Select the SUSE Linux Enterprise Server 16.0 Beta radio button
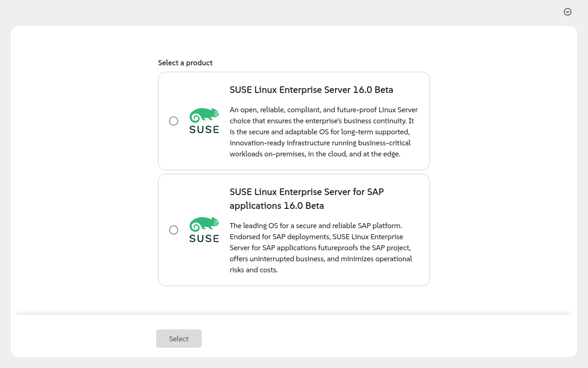Viewport: 588px width, 368px height. click(x=174, y=121)
